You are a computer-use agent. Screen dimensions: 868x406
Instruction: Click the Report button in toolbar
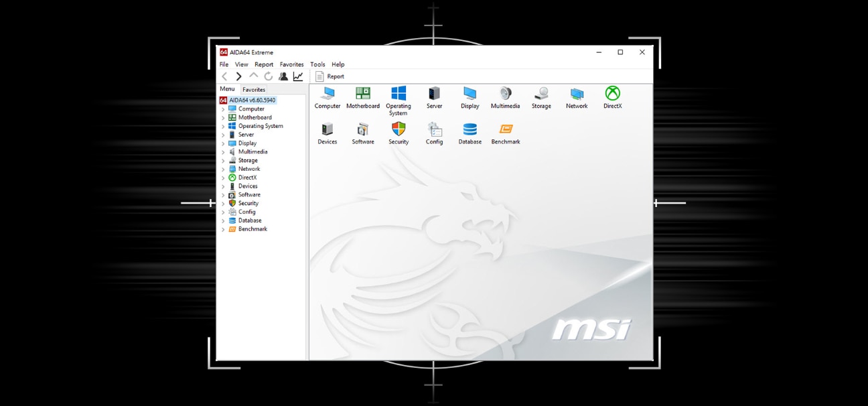pos(330,76)
